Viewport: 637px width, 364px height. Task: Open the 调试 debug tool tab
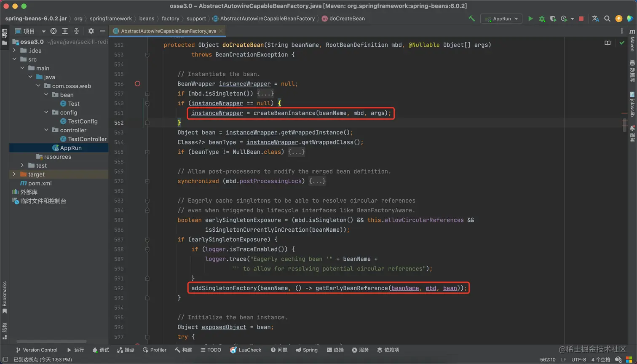click(x=101, y=350)
